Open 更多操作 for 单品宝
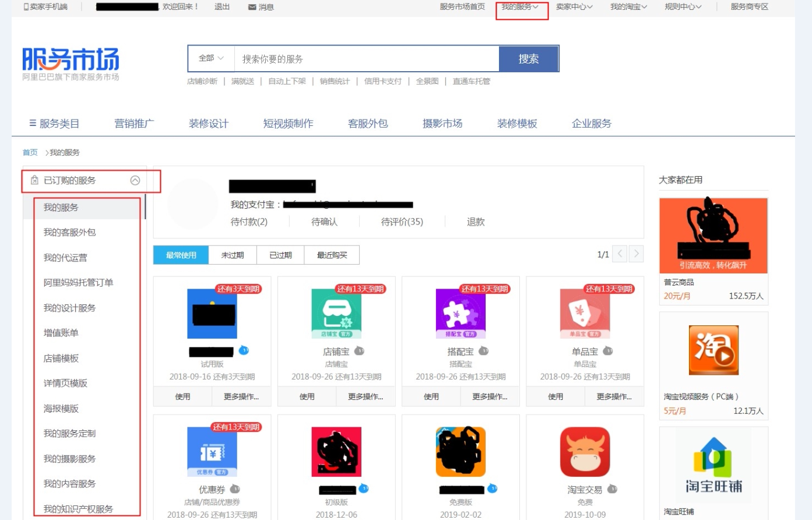Viewport: 812px width, 520px height. tap(614, 396)
